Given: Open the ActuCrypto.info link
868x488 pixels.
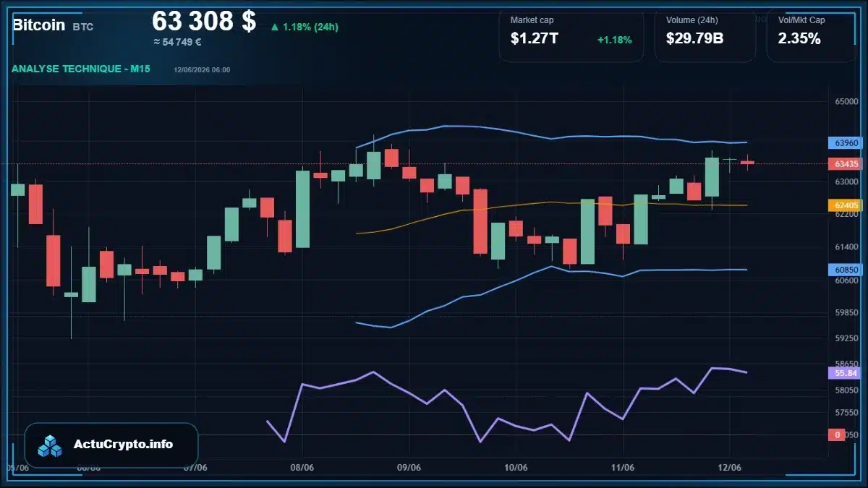Looking at the screenshot, I should (x=124, y=445).
